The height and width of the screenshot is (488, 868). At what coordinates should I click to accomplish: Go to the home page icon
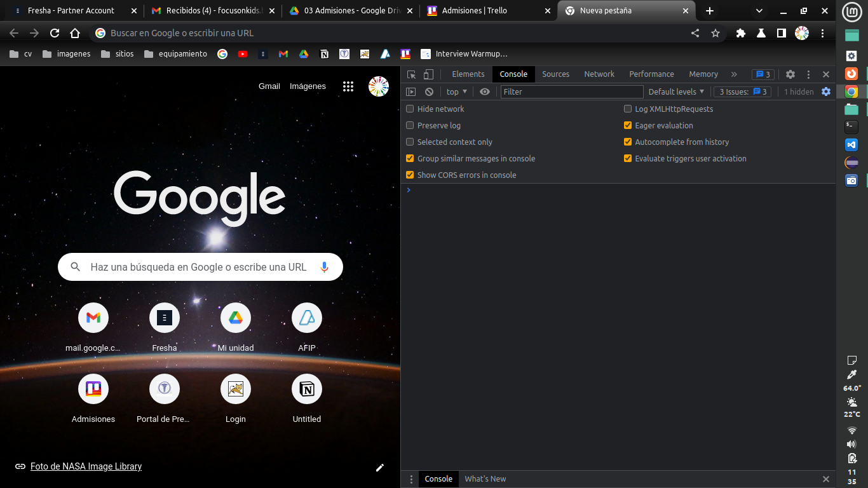coord(75,33)
